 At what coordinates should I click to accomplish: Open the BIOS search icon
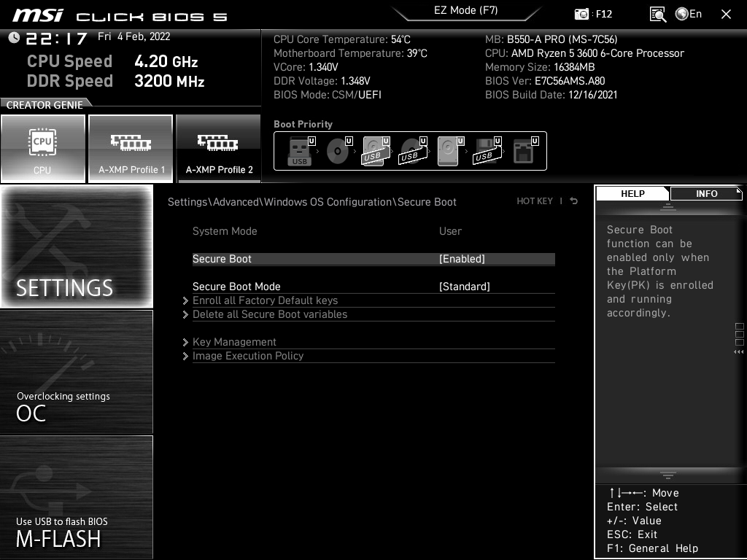pyautogui.click(x=657, y=14)
